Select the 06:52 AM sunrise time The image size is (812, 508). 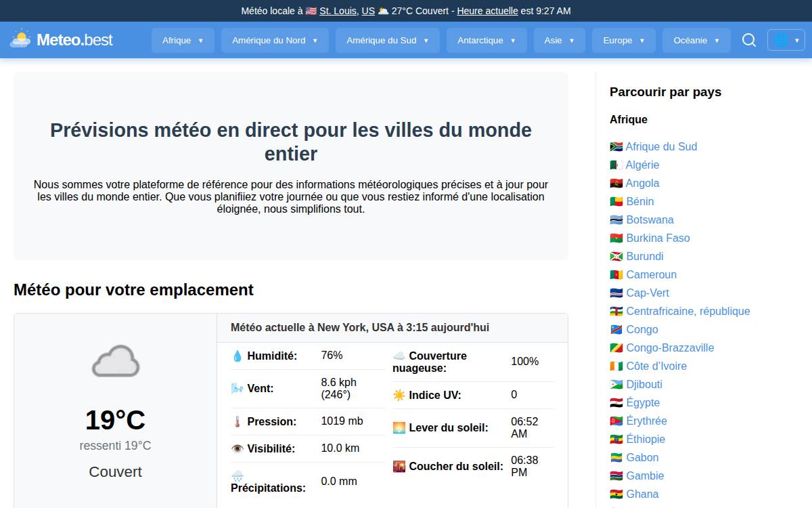[x=524, y=427]
